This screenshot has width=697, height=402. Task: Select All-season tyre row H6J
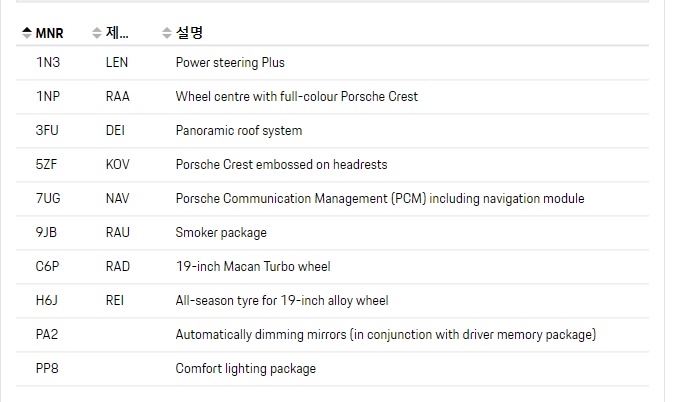point(332,301)
